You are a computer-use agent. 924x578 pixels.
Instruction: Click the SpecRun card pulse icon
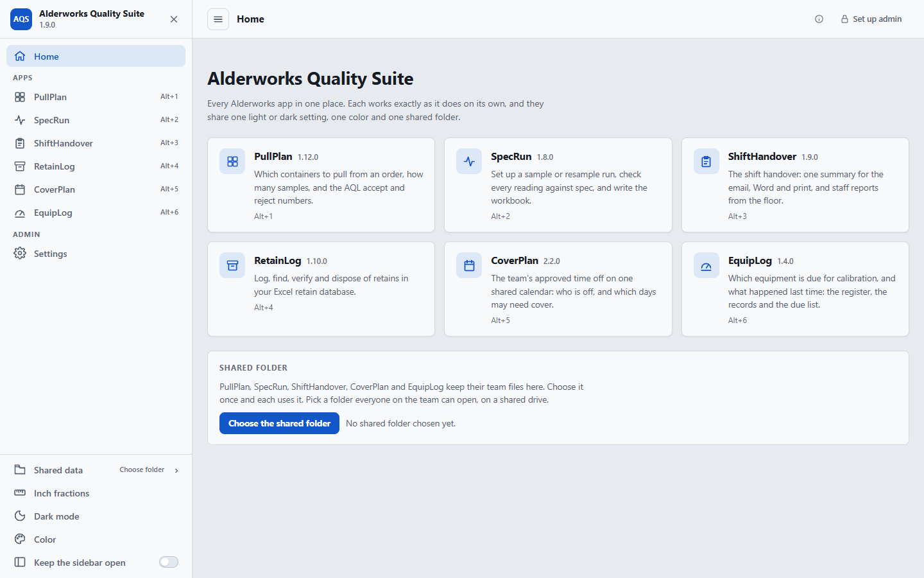pos(469,162)
